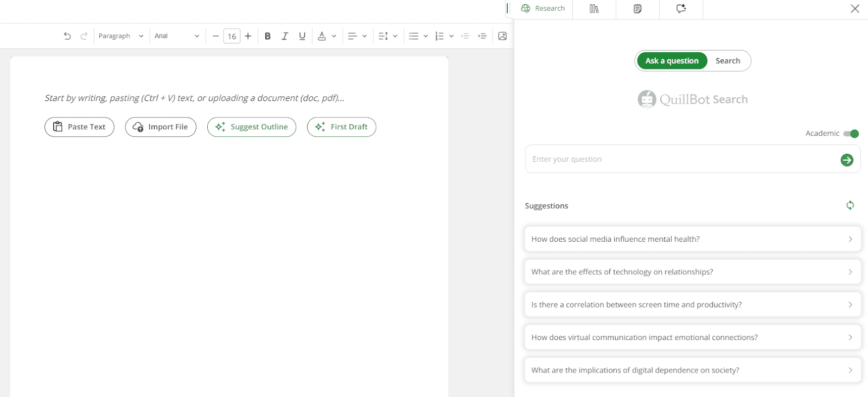
Task: Apply bulleted list
Action: coord(413,36)
